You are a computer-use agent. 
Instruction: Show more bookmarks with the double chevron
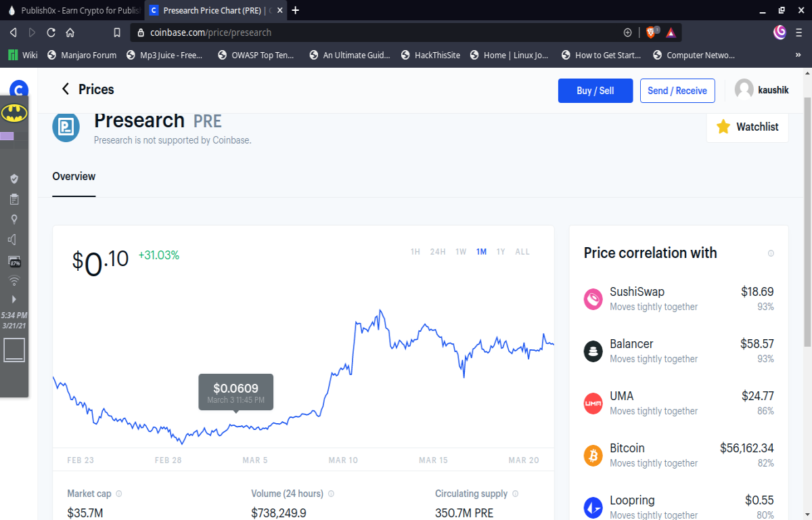[797, 55]
